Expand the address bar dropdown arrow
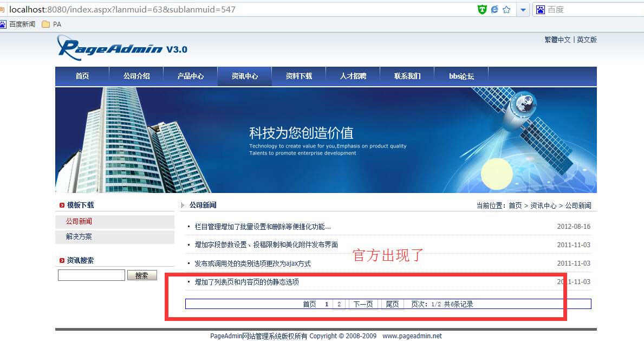 (x=523, y=9)
